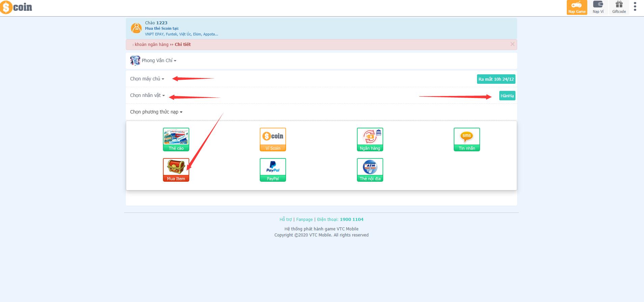This screenshot has height=302, width=644.
Task: Collapse the Chọn phương thức nạp dropdown
Action: point(156,112)
